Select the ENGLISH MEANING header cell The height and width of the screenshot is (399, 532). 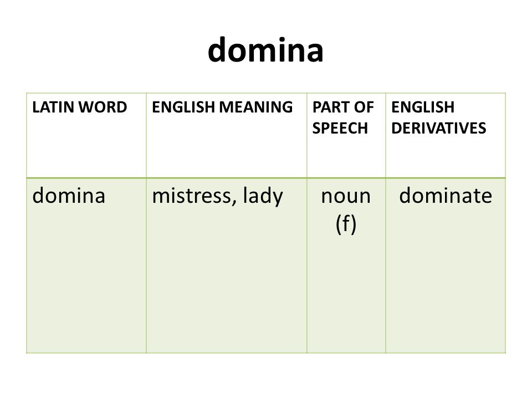click(x=226, y=135)
